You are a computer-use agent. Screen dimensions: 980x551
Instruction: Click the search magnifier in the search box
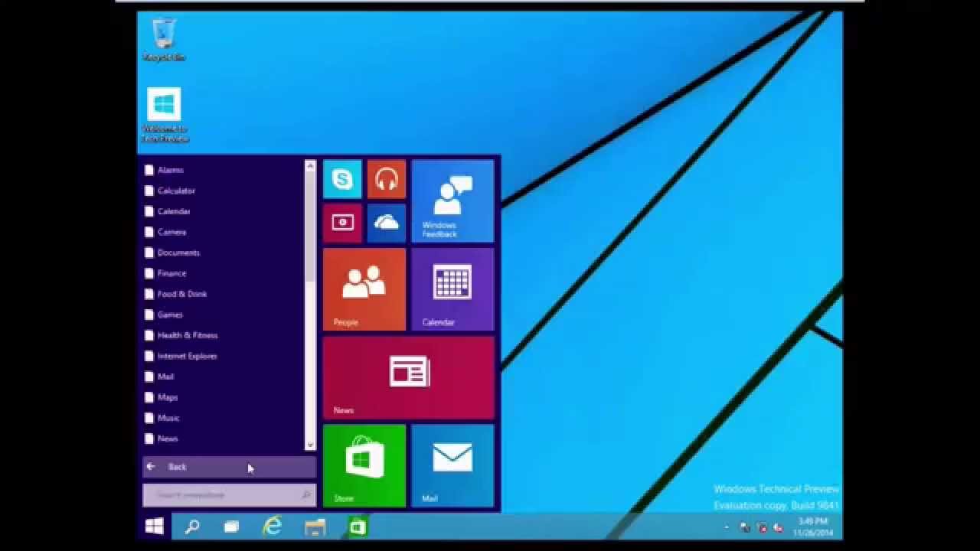[306, 495]
